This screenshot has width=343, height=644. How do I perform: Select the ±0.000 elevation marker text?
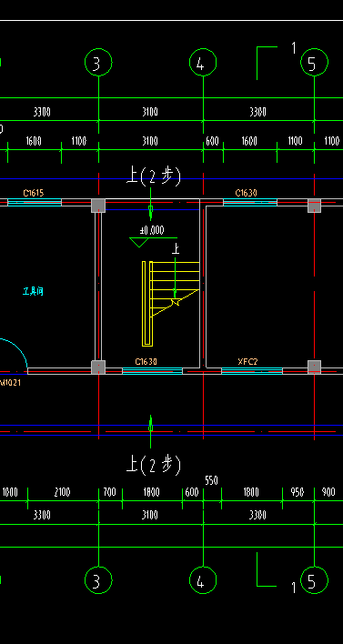(152, 230)
